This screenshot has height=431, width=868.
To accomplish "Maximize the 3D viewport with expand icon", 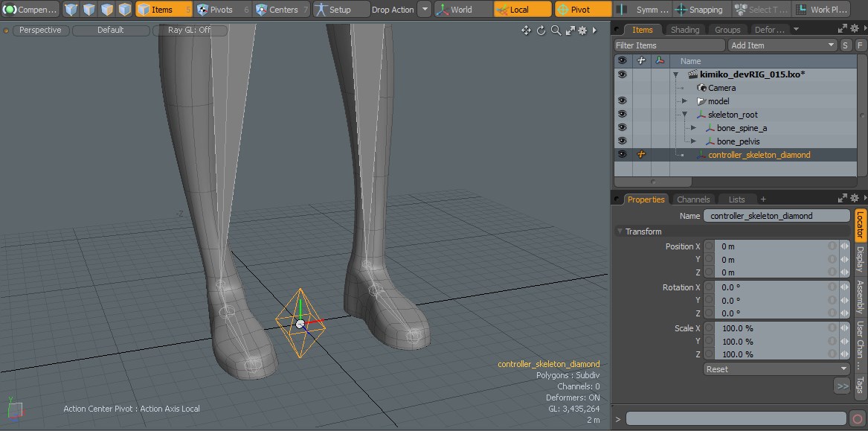I will [570, 31].
